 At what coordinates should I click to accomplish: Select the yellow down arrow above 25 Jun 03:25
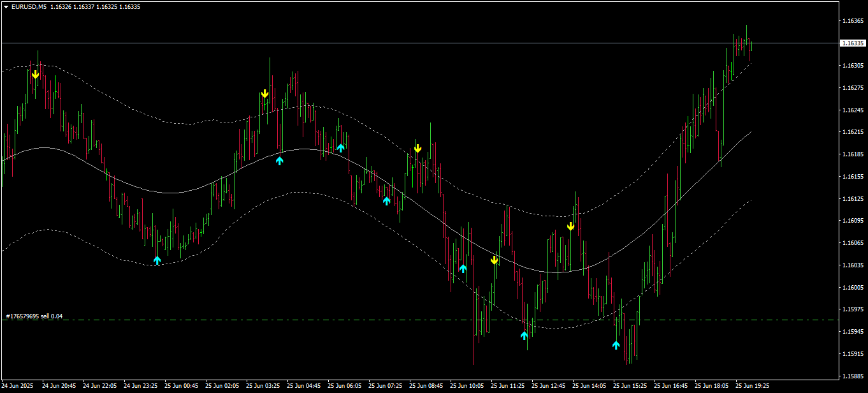pos(264,94)
